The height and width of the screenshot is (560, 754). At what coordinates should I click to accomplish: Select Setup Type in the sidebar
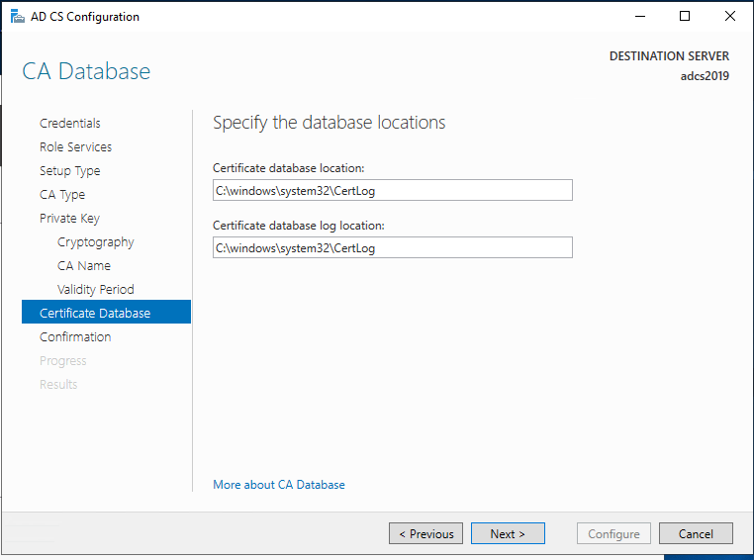(69, 171)
